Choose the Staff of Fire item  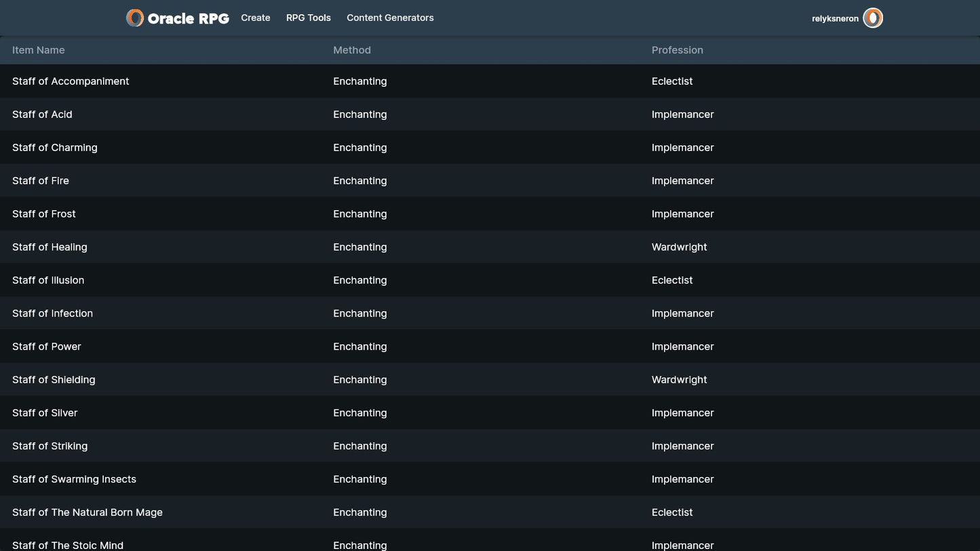(41, 181)
